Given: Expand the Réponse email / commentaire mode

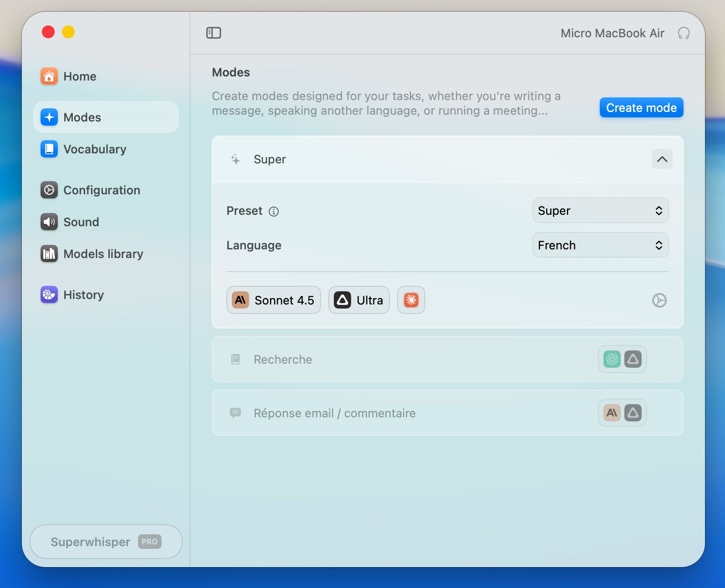Looking at the screenshot, I should click(334, 413).
